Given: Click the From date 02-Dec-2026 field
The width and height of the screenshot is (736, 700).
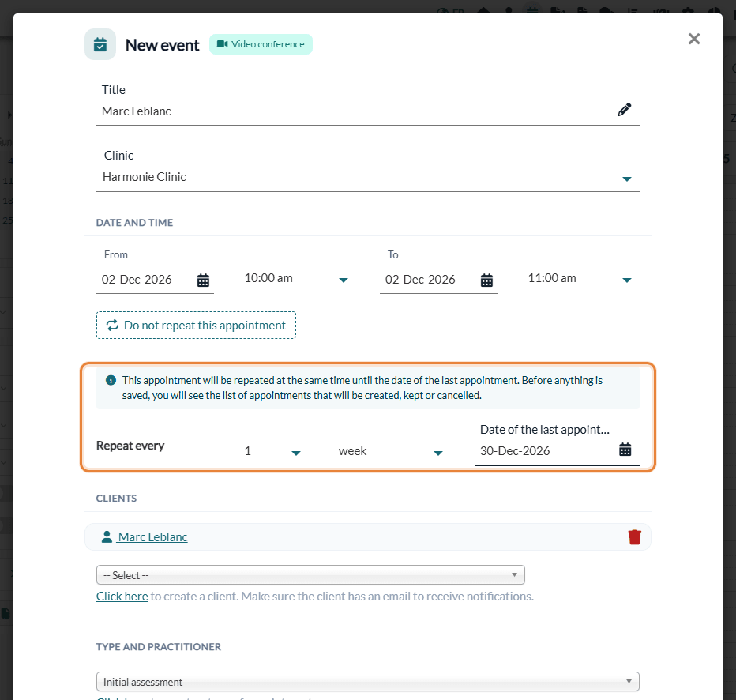Looking at the screenshot, I should pos(145,280).
